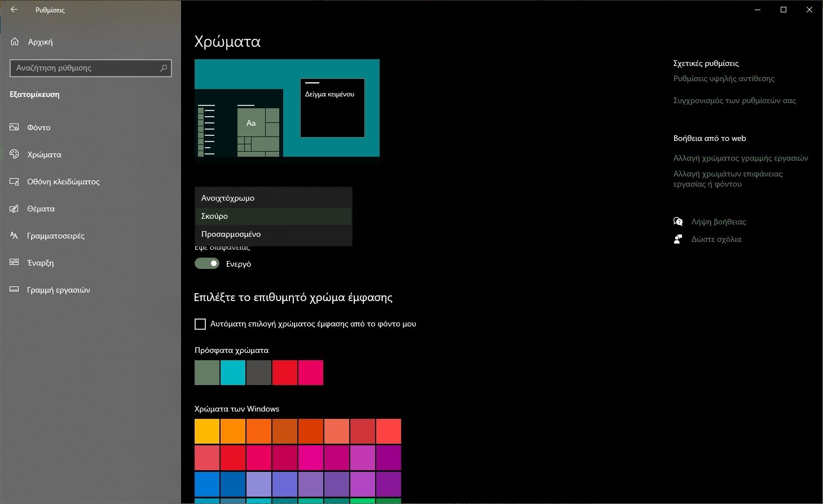This screenshot has width=823, height=504.
Task: Open Γραμματοσειρές fonts icon
Action: pos(15,236)
